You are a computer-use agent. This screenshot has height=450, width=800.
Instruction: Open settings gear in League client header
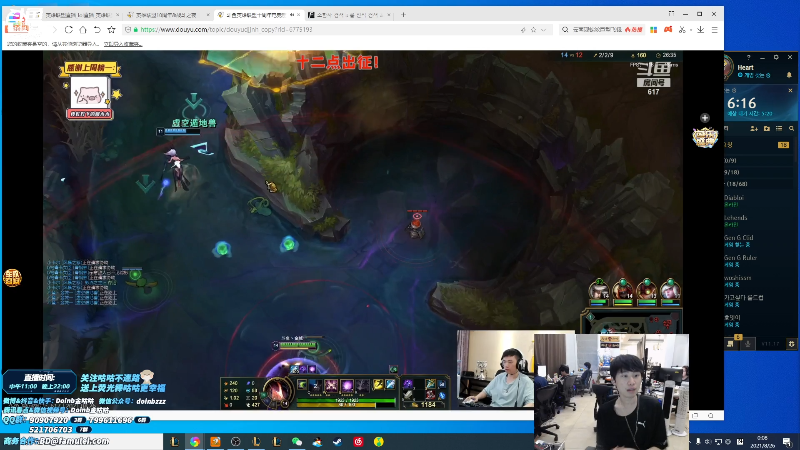[776, 58]
